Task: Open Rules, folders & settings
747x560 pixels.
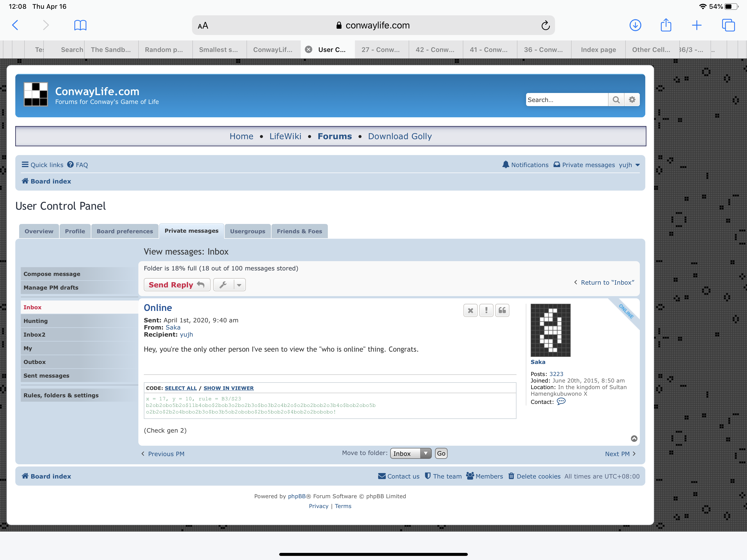Action: click(79, 395)
